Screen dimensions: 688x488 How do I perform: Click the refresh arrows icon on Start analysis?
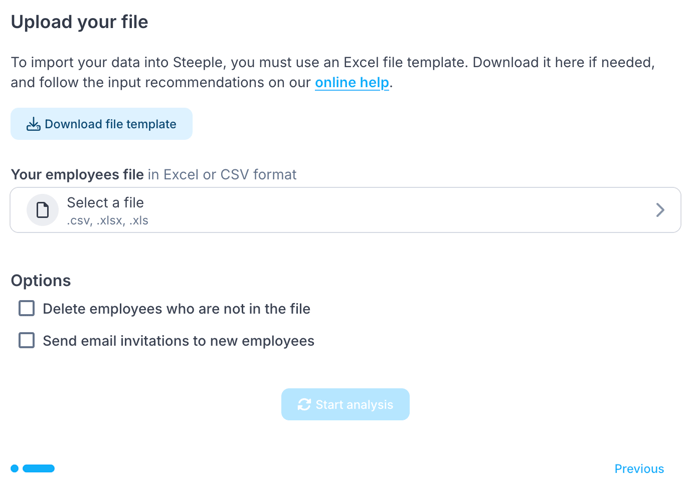[304, 405]
